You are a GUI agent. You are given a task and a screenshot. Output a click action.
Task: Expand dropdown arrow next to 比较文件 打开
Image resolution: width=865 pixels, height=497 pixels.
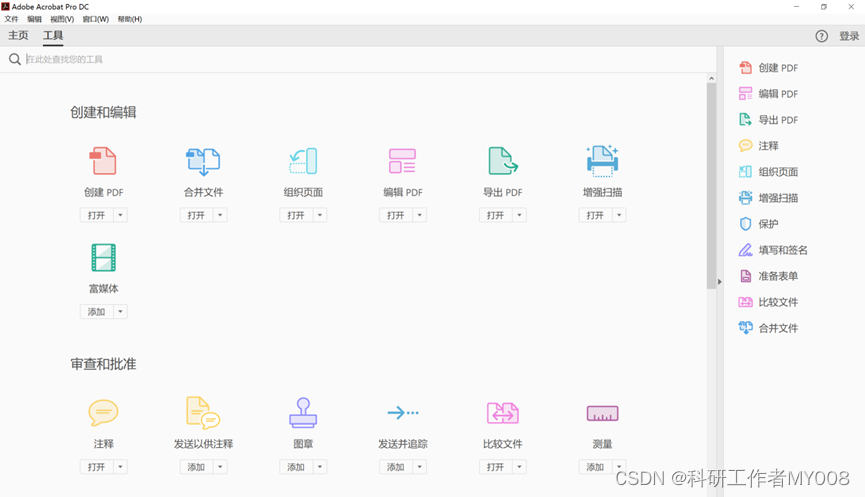pyautogui.click(x=520, y=467)
